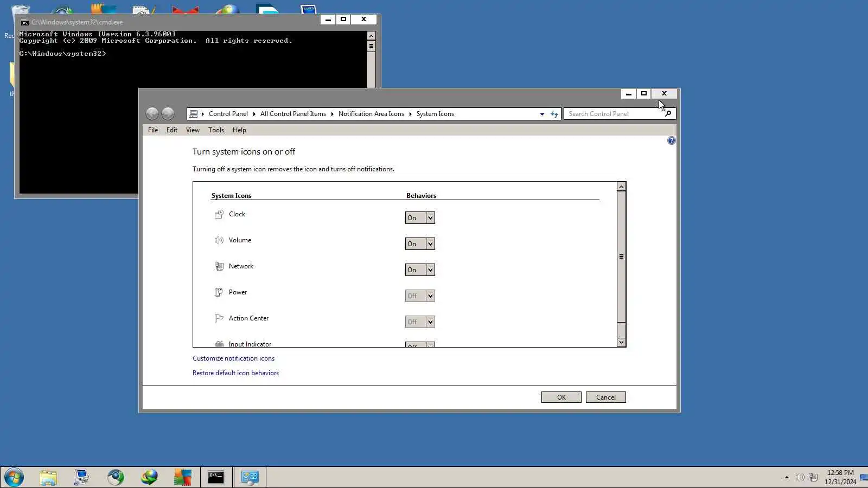Click the icon list scroll down arrow
This screenshot has width=868, height=488.
point(621,342)
